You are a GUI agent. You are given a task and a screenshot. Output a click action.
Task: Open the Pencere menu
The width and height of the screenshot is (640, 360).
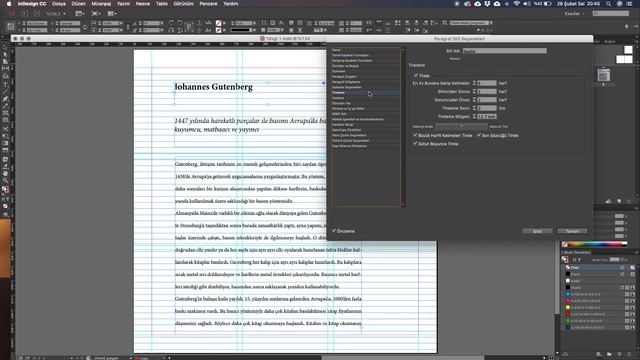[x=208, y=4]
